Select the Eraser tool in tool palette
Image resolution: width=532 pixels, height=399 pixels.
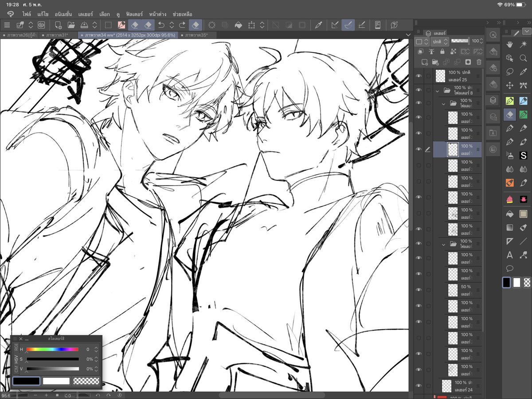tap(510, 115)
